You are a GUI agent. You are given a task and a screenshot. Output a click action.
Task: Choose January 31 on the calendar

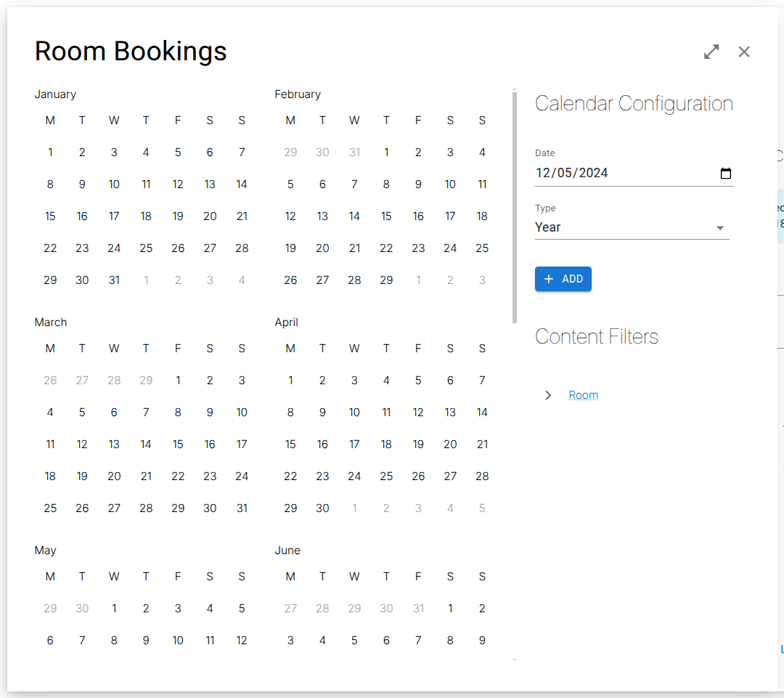point(114,280)
